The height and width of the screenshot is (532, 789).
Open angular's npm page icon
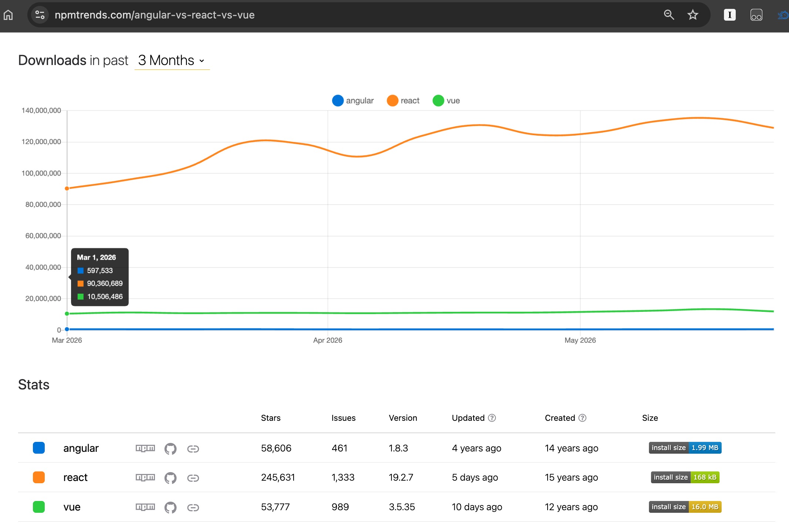pyautogui.click(x=145, y=448)
